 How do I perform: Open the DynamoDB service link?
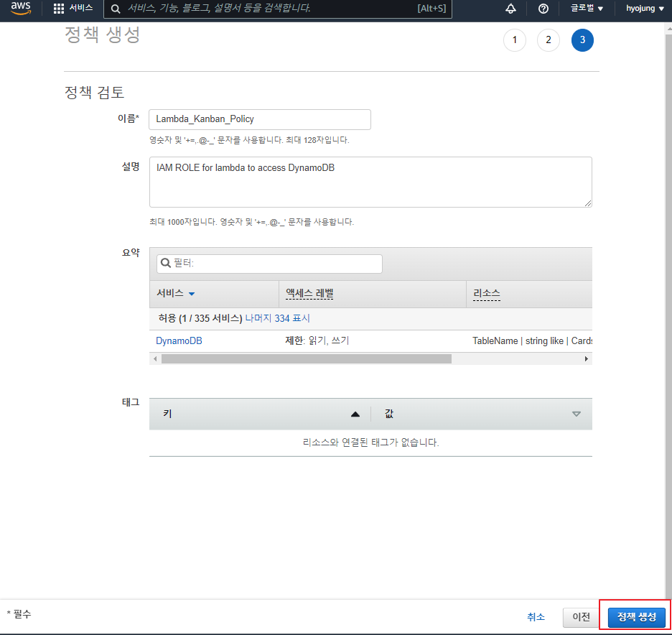pyautogui.click(x=179, y=341)
